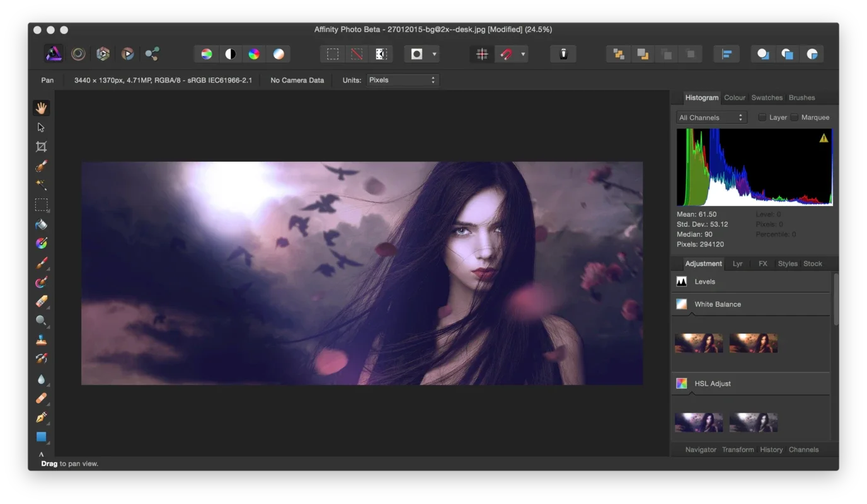Switch to the Swatches tab
The width and height of the screenshot is (867, 504).
point(767,98)
